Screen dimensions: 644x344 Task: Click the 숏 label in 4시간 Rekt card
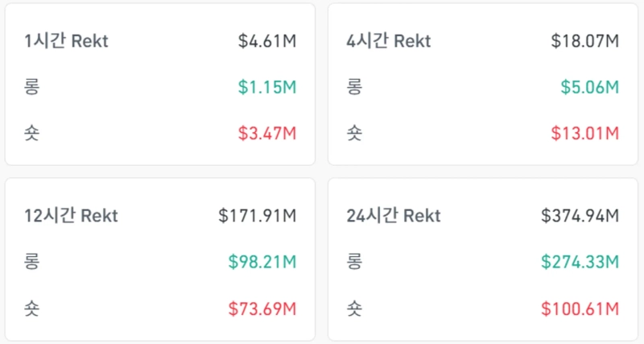354,133
